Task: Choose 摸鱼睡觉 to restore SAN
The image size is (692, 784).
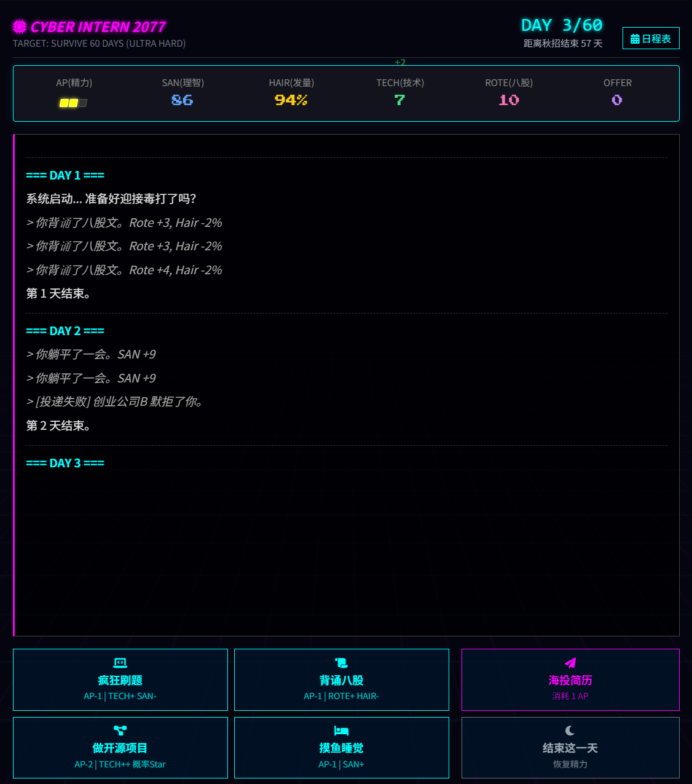Action: pos(341,748)
